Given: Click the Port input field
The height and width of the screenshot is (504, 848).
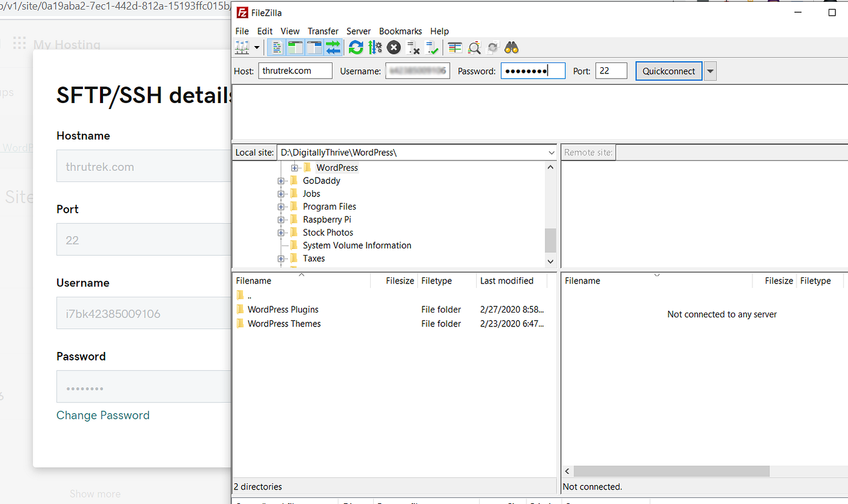Looking at the screenshot, I should [x=611, y=71].
